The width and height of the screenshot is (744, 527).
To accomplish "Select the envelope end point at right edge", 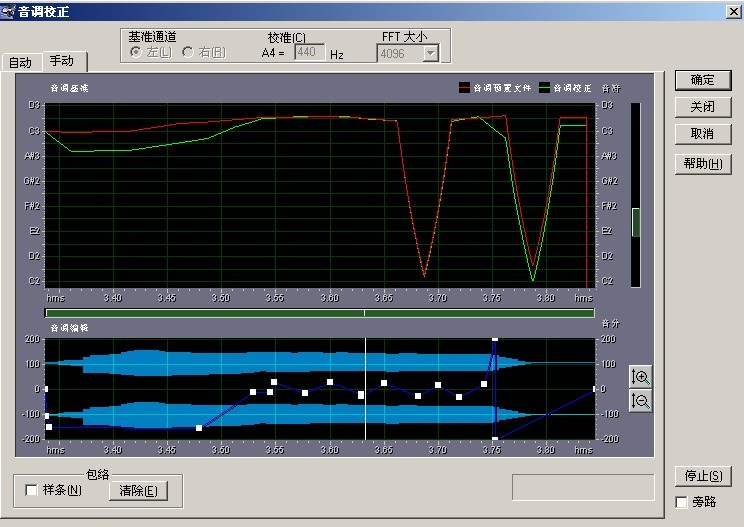I will click(594, 389).
